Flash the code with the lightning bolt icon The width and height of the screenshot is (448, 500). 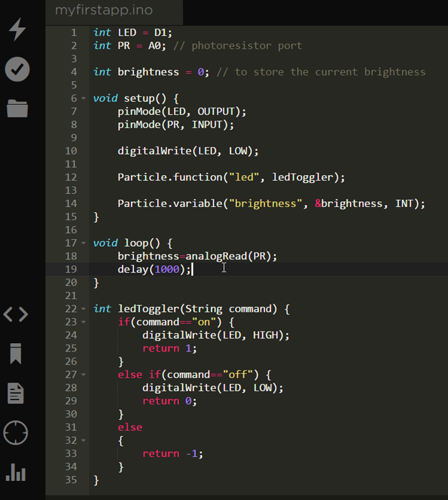(17, 30)
